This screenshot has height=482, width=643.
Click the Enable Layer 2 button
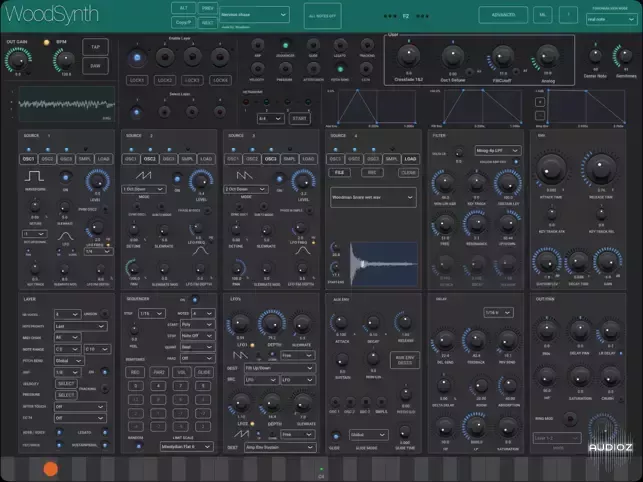[x=165, y=57]
